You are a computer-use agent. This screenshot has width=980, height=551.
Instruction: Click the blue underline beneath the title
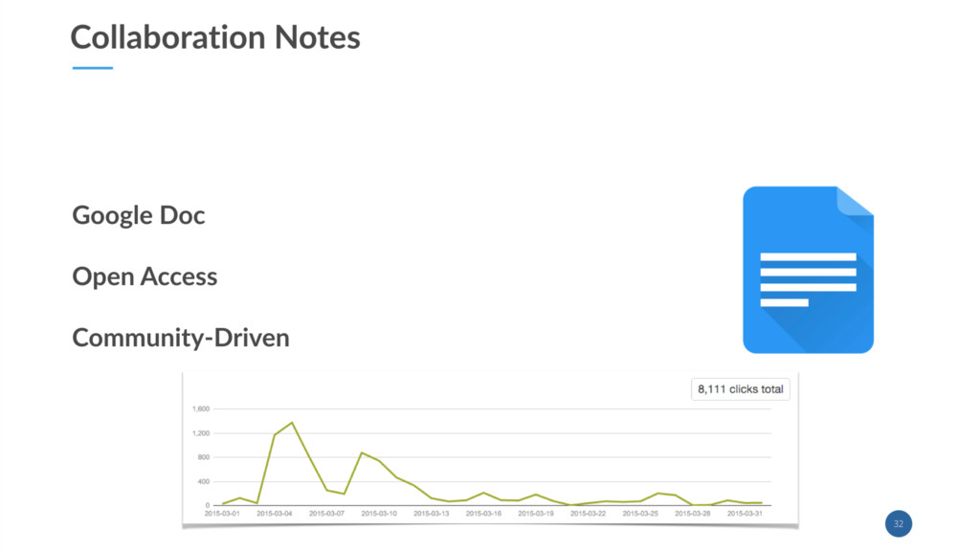click(x=93, y=68)
